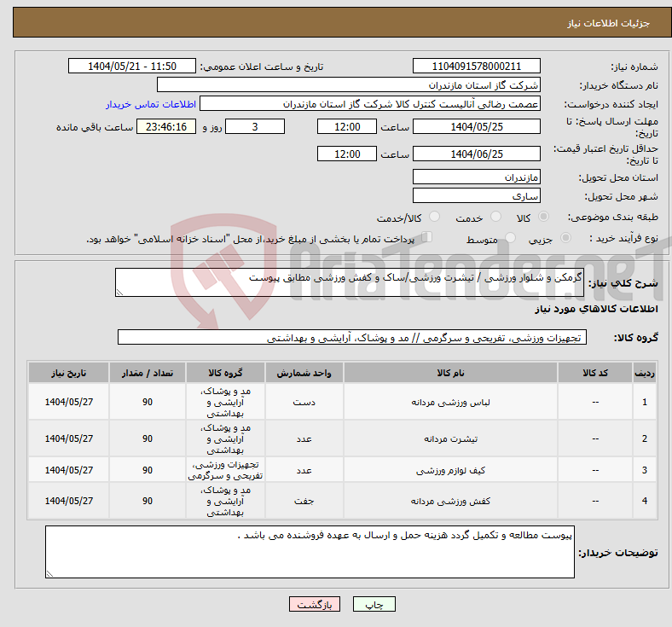This screenshot has width=672, height=627.
Task: Click the goods group field
Action: click(352, 337)
